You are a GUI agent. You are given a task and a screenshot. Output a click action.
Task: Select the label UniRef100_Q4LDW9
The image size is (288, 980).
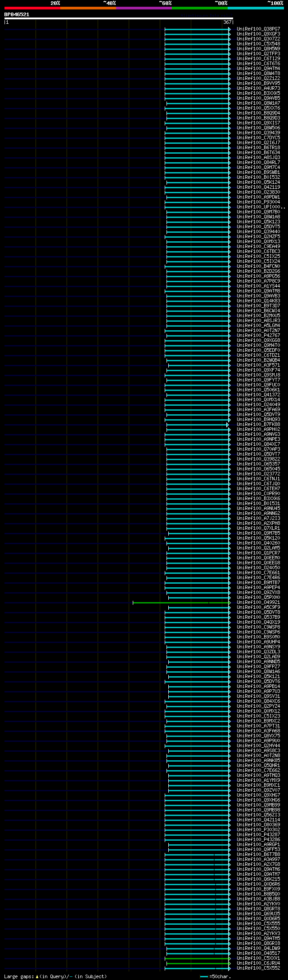[258, 949]
